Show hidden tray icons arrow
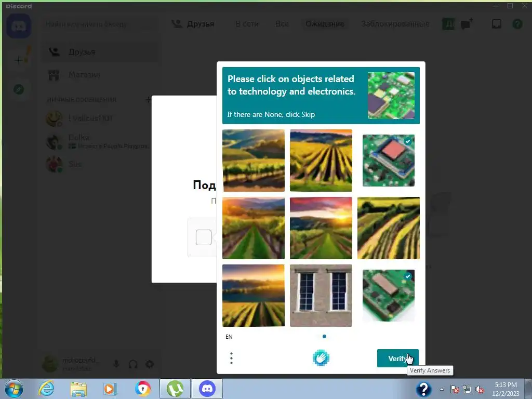This screenshot has height=399, width=532. [x=442, y=390]
